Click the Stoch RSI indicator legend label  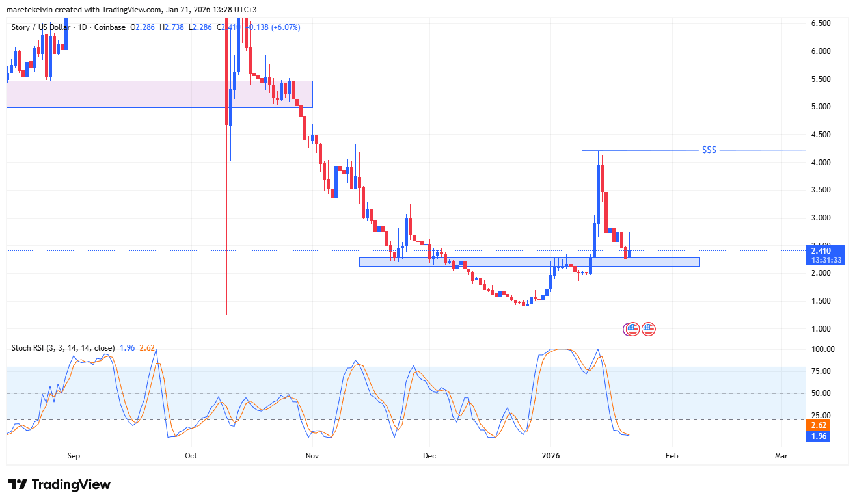click(63, 347)
